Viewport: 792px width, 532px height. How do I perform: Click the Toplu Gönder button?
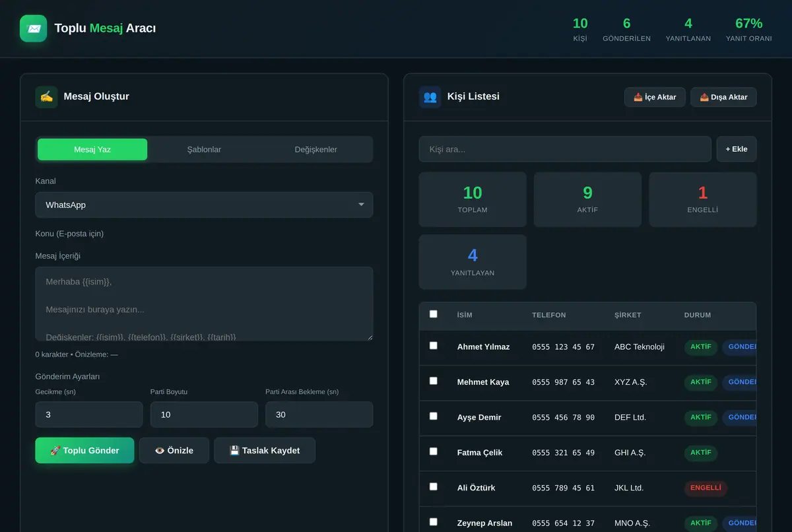click(x=84, y=450)
